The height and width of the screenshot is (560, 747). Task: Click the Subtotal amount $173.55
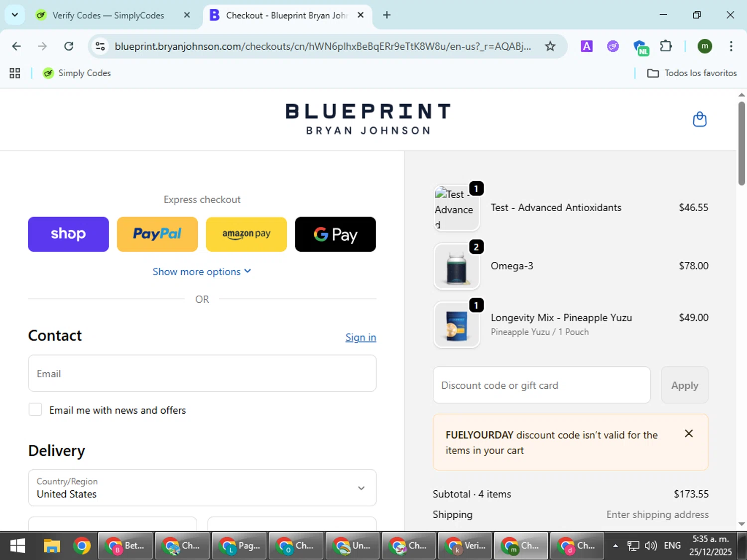(x=691, y=494)
